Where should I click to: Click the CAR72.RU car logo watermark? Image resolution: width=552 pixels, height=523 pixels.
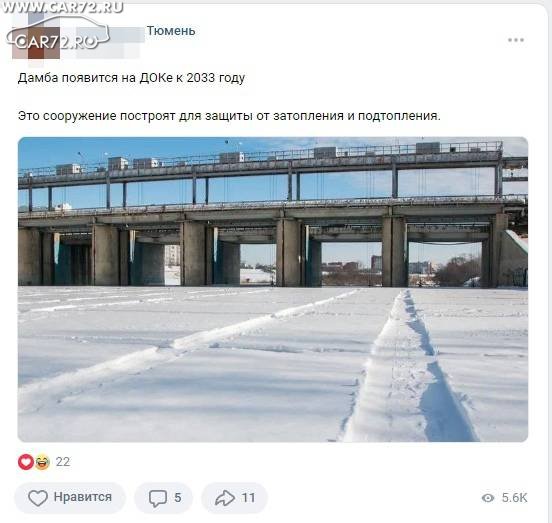coord(58,37)
